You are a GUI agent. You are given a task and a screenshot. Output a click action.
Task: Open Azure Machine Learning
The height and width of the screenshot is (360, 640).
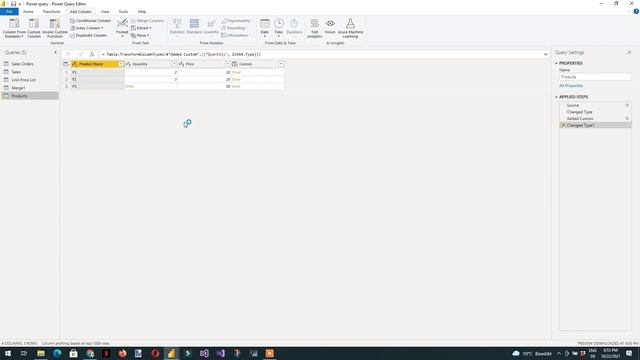(350, 28)
